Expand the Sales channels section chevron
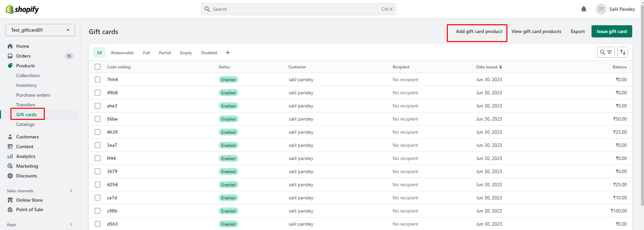644x230 pixels. (x=71, y=191)
